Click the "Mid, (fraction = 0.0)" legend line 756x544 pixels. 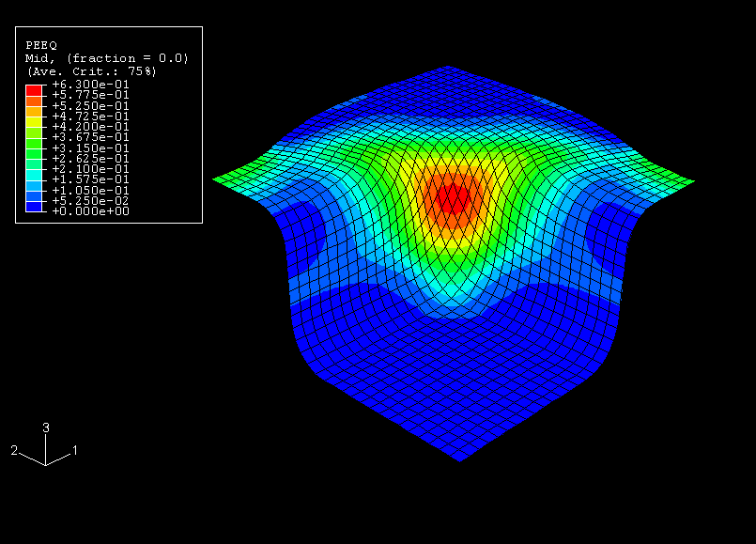(x=106, y=58)
